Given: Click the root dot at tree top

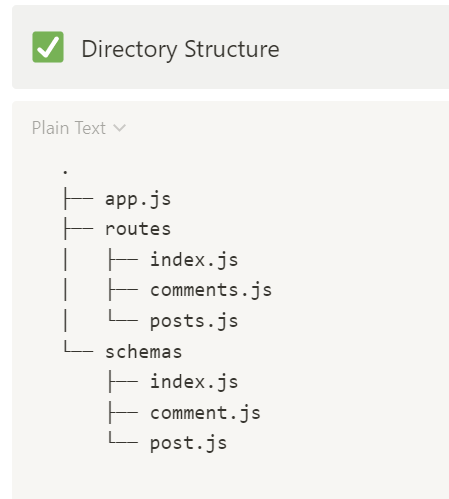Looking at the screenshot, I should (65, 172).
